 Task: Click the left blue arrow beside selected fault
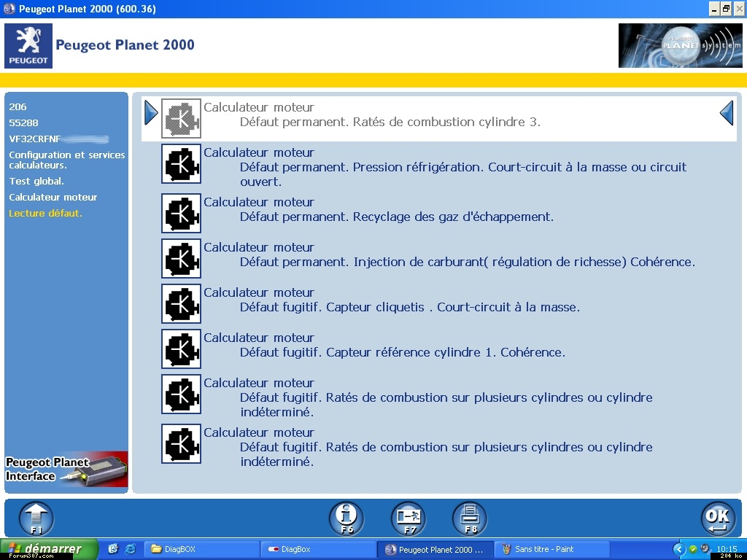click(151, 113)
